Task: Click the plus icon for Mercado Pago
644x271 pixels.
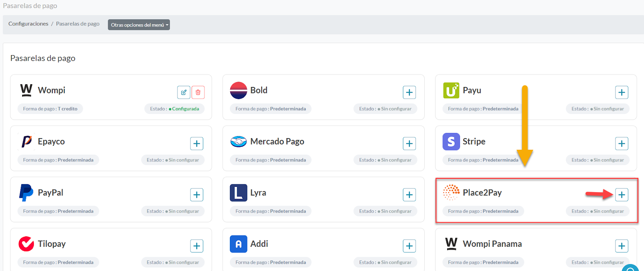Action: click(x=409, y=143)
